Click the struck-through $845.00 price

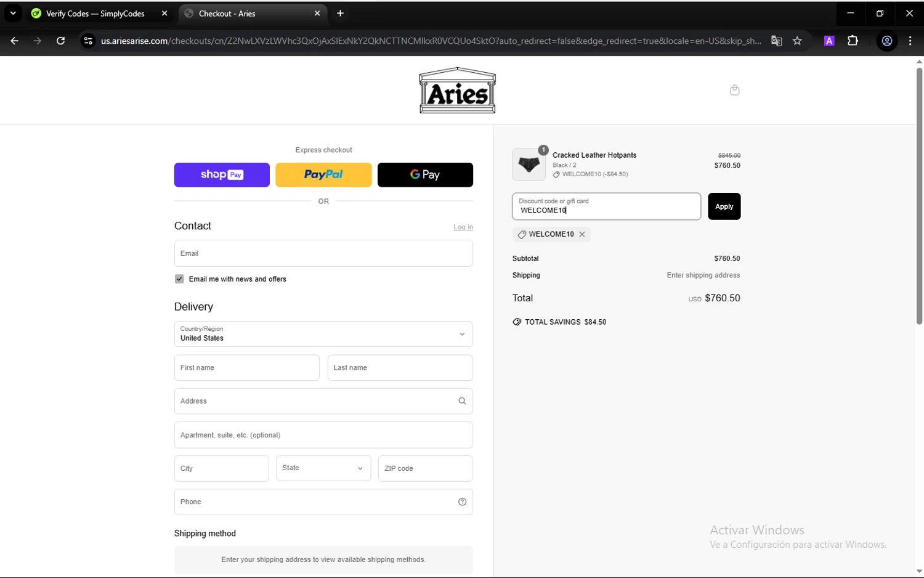pyautogui.click(x=729, y=155)
